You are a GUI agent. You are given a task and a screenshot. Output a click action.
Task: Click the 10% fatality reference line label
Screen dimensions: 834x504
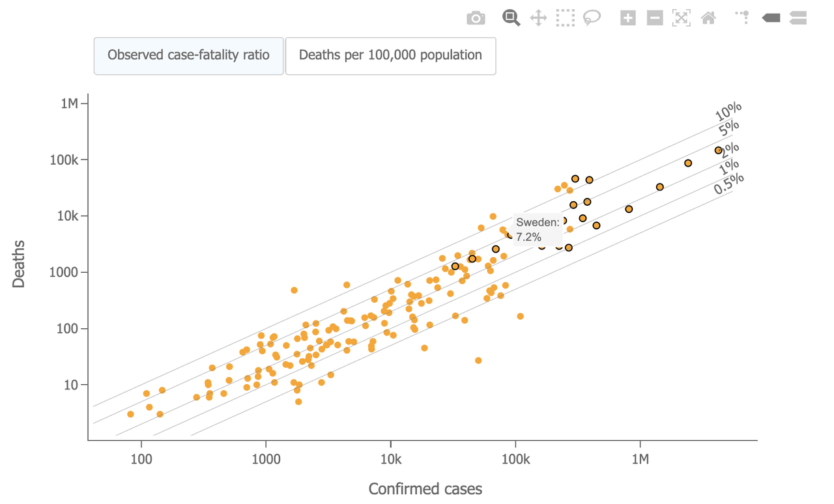[728, 111]
